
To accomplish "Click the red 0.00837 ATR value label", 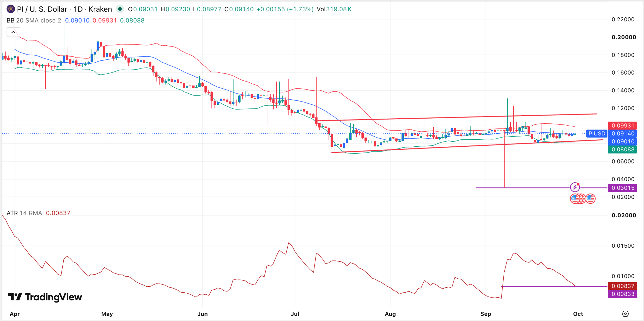I will tap(622, 286).
